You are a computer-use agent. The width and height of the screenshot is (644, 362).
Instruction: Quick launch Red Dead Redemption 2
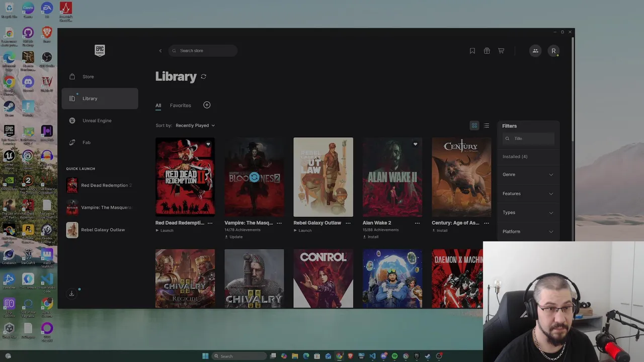tap(100, 186)
